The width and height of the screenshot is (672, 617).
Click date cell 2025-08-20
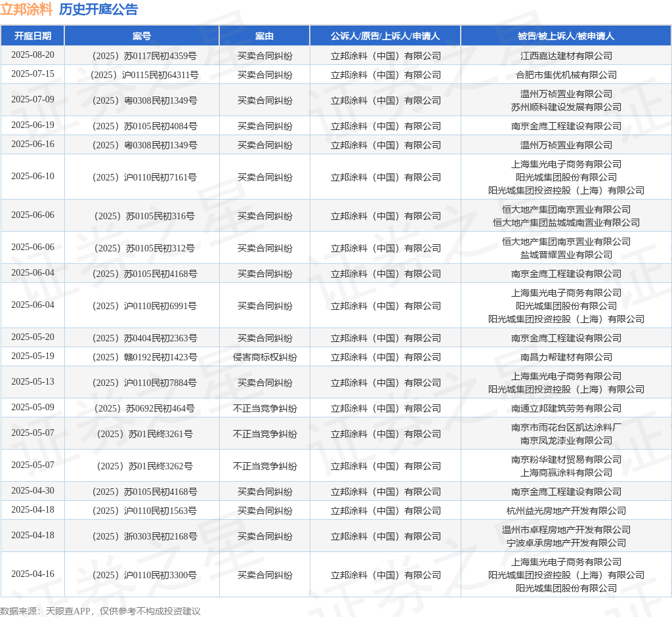tap(33, 55)
